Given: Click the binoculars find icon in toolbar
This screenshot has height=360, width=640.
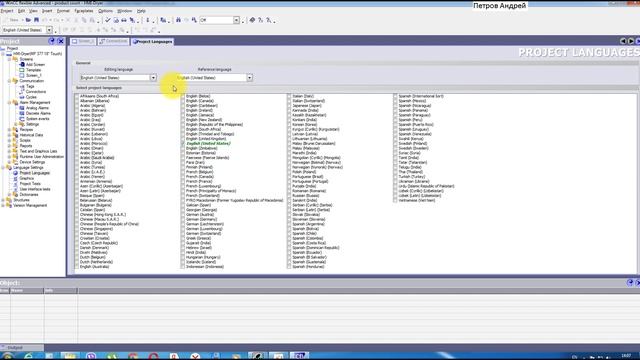Looking at the screenshot, I should pos(178,20).
